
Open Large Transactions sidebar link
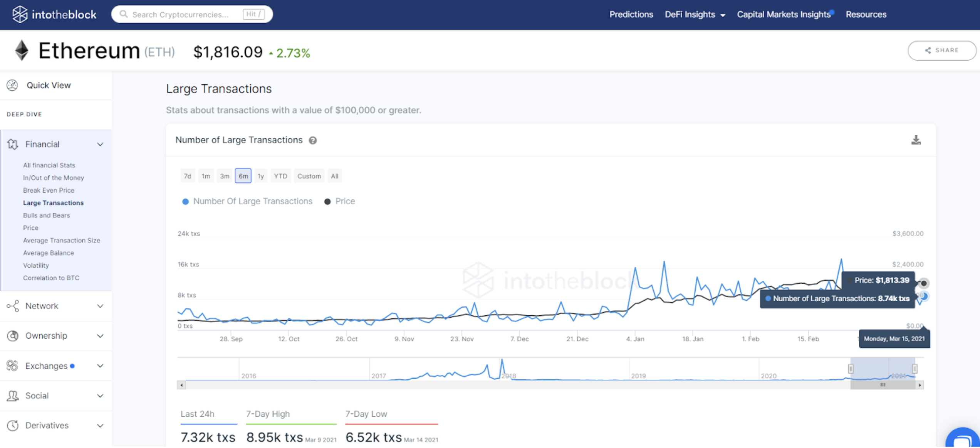53,203
